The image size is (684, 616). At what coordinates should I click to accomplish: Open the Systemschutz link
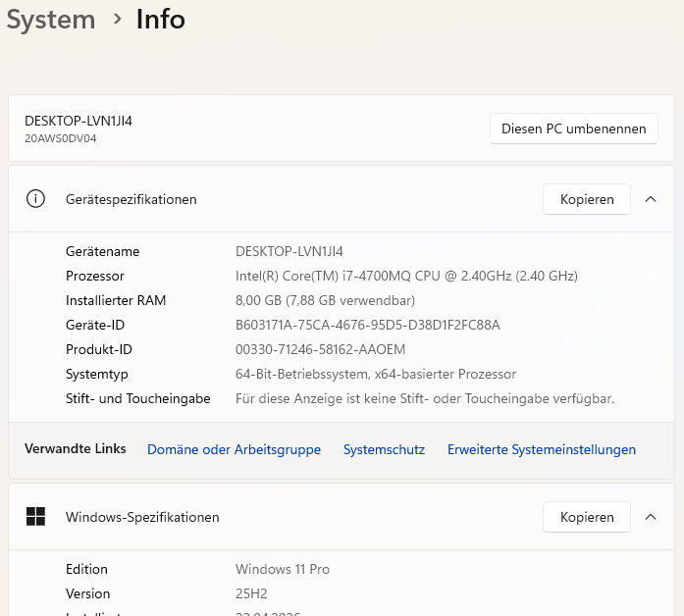(x=384, y=449)
